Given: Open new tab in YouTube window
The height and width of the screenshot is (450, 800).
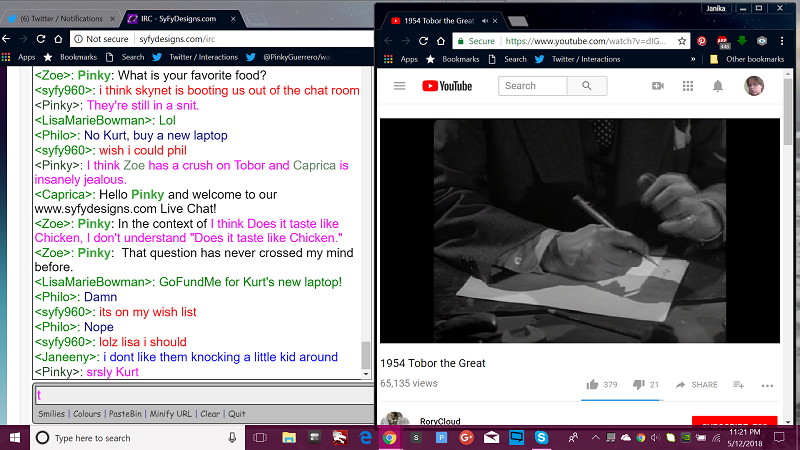Looking at the screenshot, I should point(517,21).
